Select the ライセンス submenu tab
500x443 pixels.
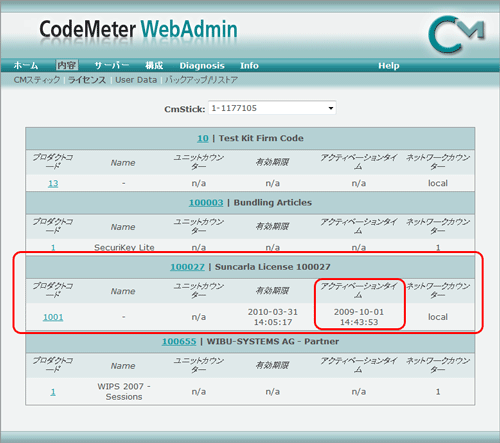point(87,80)
